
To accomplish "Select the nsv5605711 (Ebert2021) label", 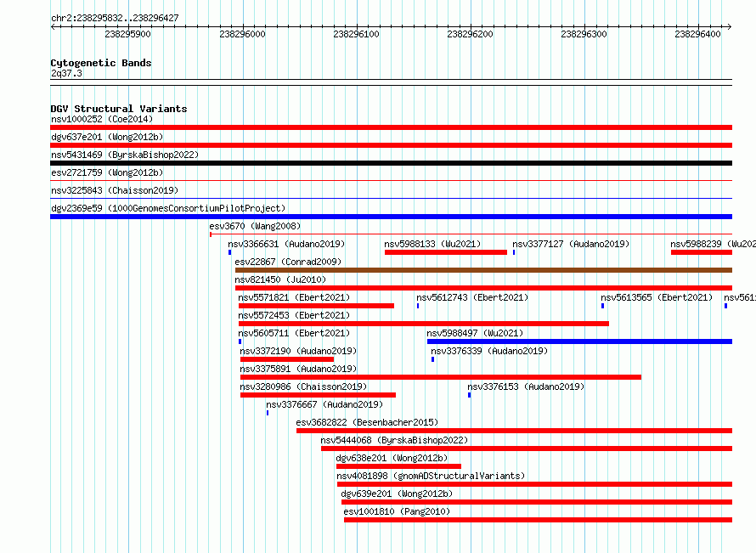I will [294, 333].
